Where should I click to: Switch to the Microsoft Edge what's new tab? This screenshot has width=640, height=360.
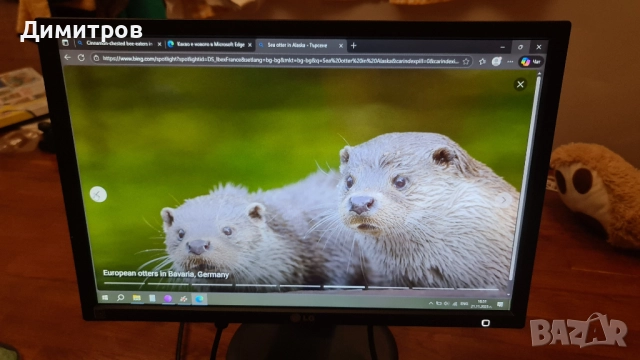(x=210, y=44)
